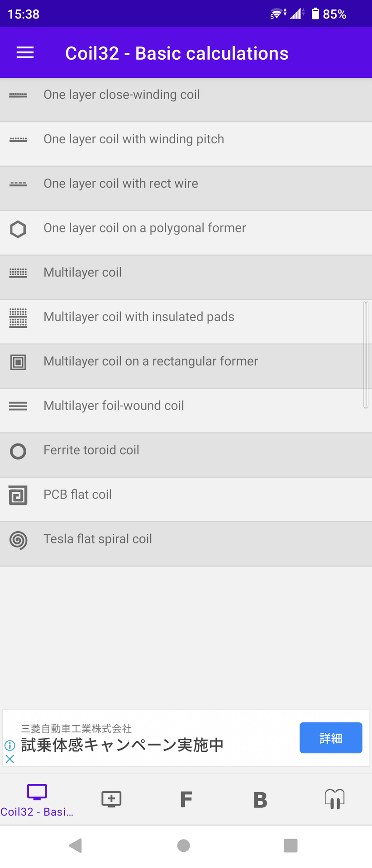Tap the PCB flat coil icon

18,495
